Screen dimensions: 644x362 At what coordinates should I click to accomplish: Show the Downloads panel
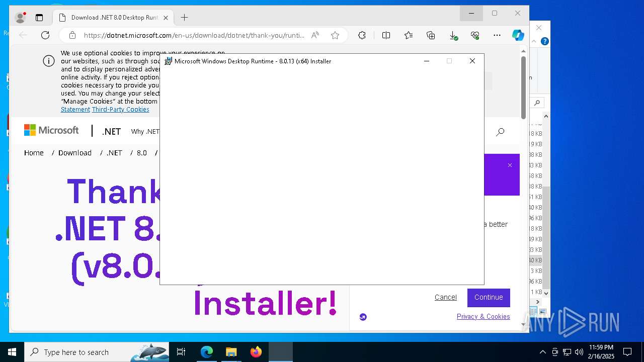pos(453,35)
